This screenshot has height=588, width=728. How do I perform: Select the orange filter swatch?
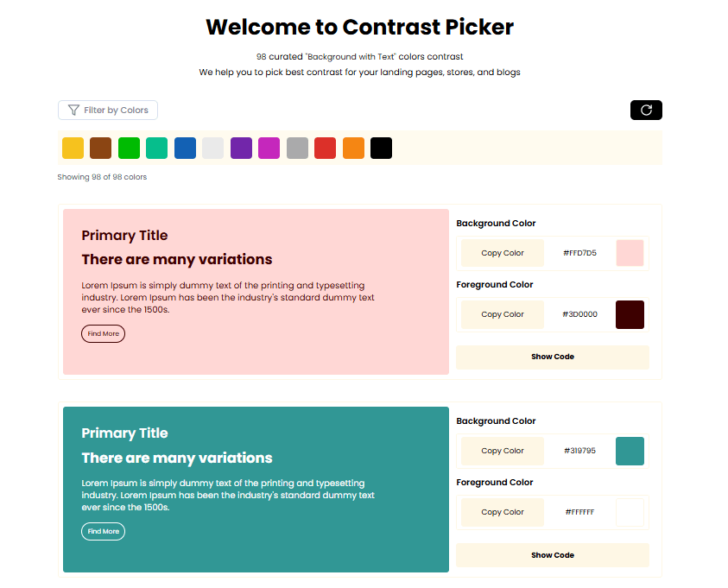tap(353, 148)
